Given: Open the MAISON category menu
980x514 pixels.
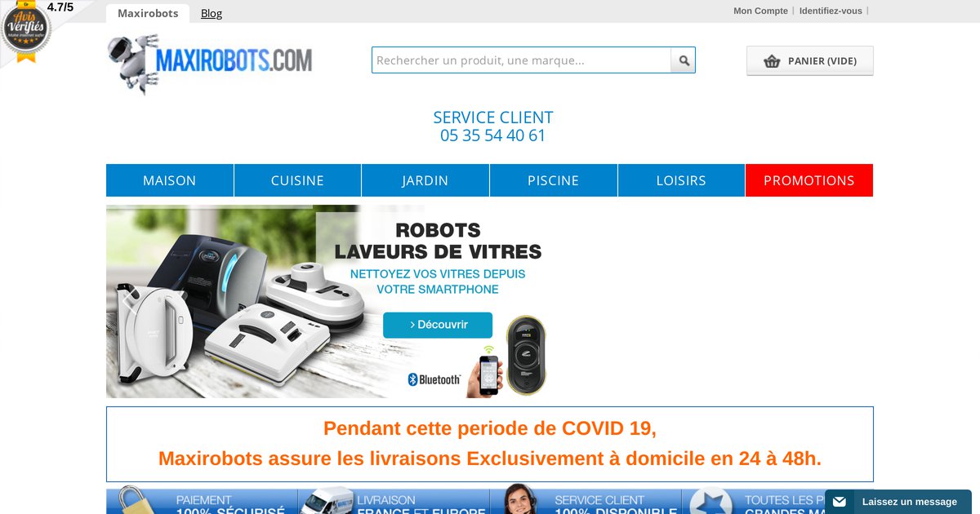Looking at the screenshot, I should pos(170,180).
